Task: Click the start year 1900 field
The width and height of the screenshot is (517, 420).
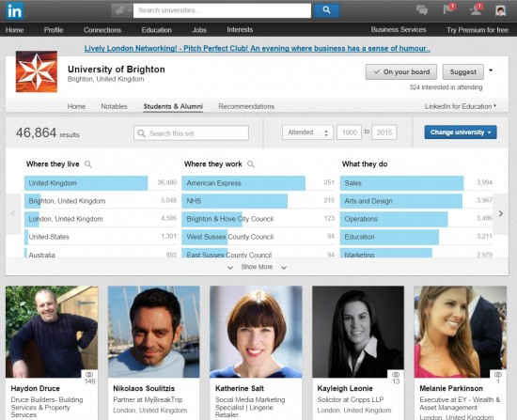Action: pos(349,132)
